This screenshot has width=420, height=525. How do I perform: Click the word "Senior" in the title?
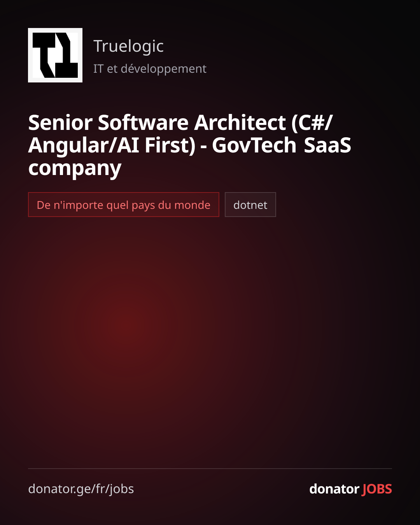tap(60, 123)
